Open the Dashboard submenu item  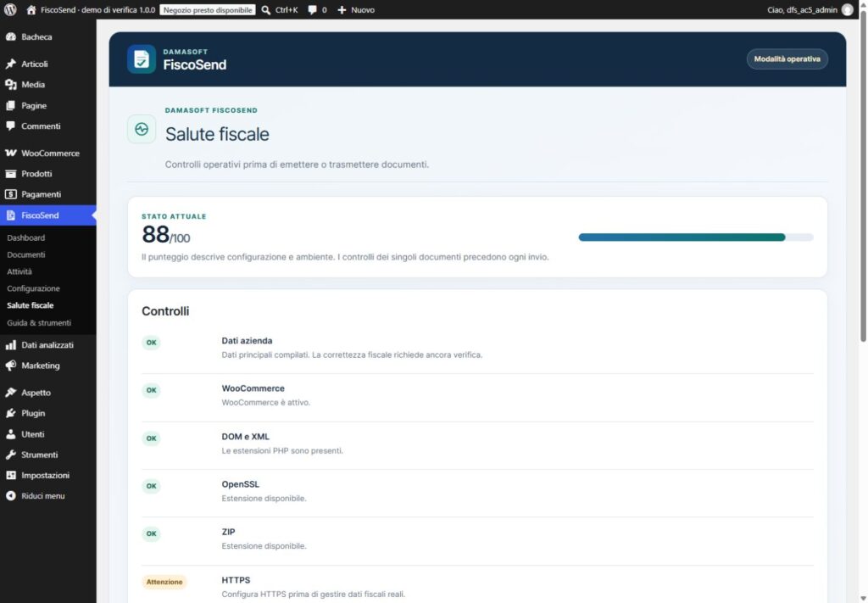point(26,238)
